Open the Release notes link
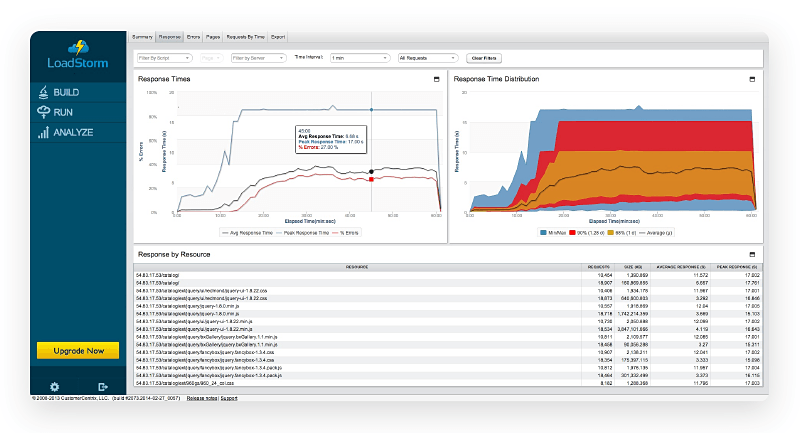This screenshot has width=800, height=433. click(x=202, y=398)
